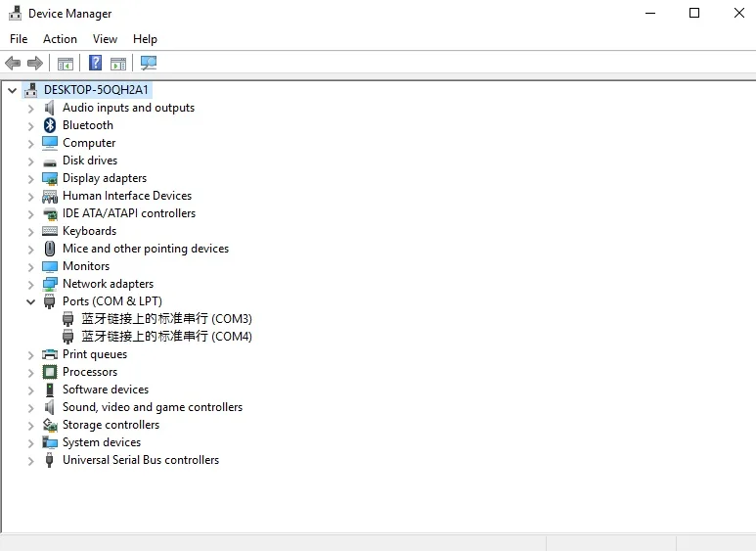Click the COM4 port device icon

(68, 337)
